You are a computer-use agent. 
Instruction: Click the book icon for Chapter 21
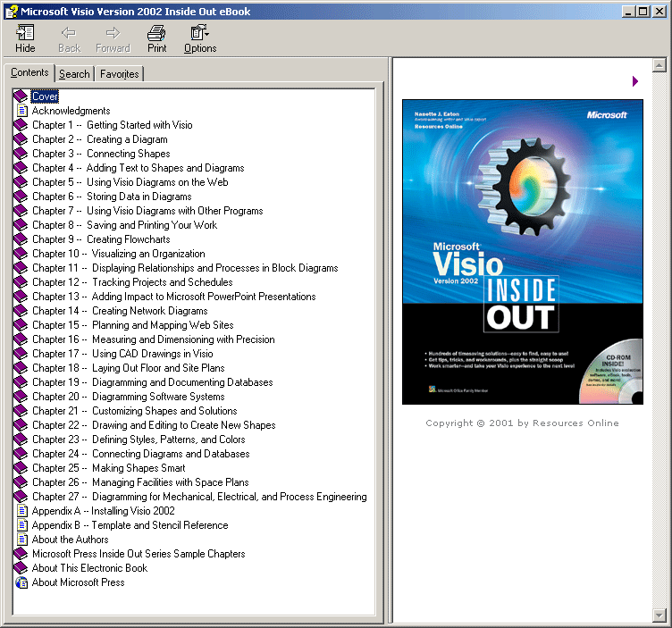(21, 410)
